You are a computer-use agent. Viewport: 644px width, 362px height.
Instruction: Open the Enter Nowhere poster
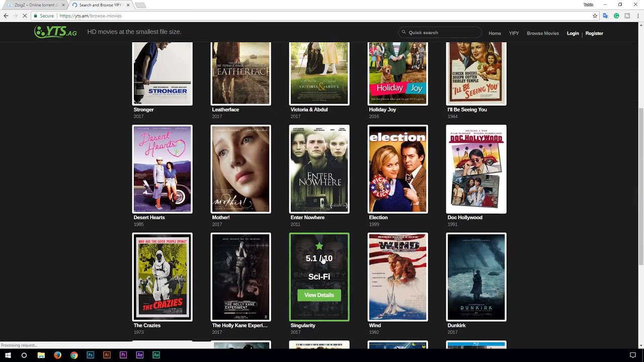click(x=319, y=169)
